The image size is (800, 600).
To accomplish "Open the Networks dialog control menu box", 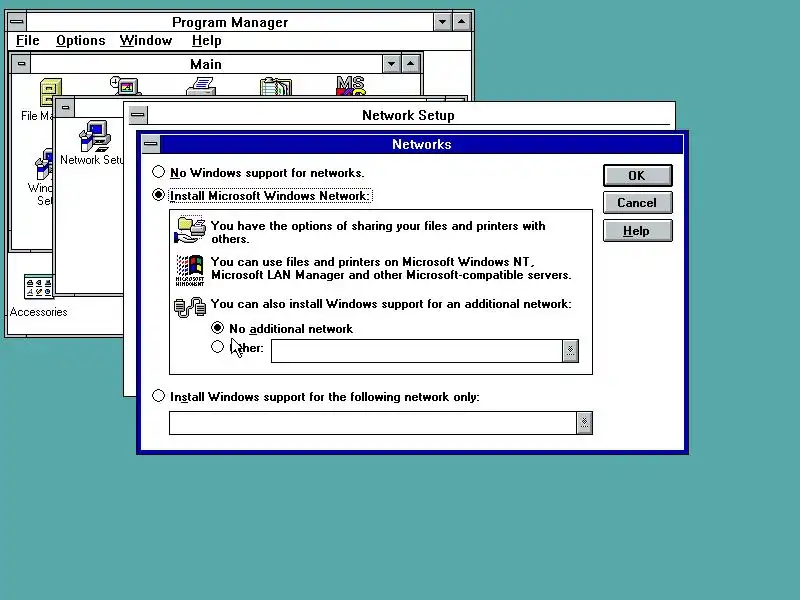I will (x=151, y=144).
